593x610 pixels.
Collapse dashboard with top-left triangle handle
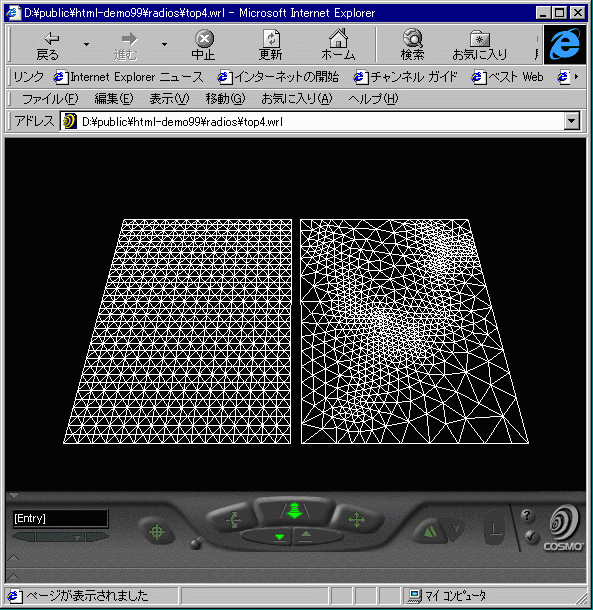click(13, 496)
